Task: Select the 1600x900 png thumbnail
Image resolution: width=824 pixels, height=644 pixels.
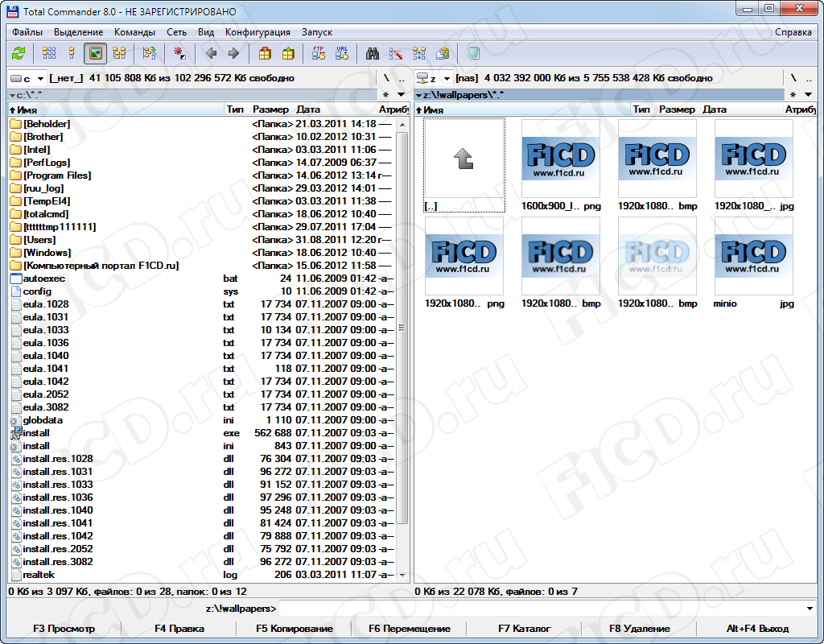Action: coord(561,165)
